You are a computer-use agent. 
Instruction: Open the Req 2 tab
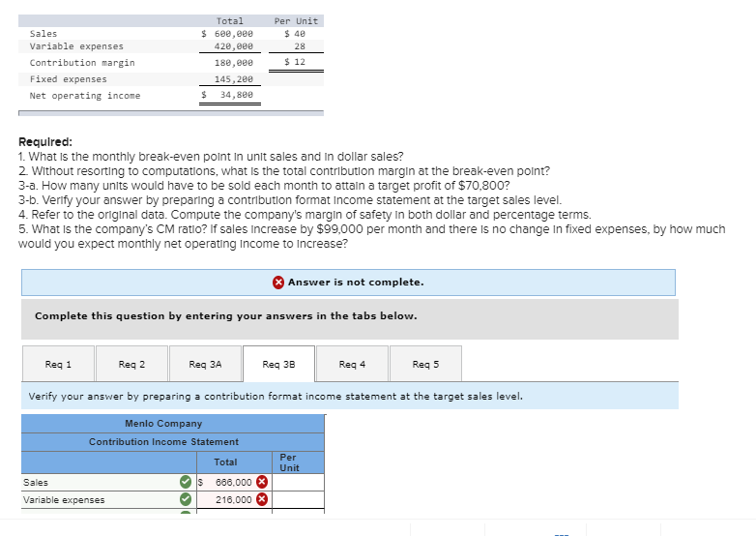pos(131,364)
